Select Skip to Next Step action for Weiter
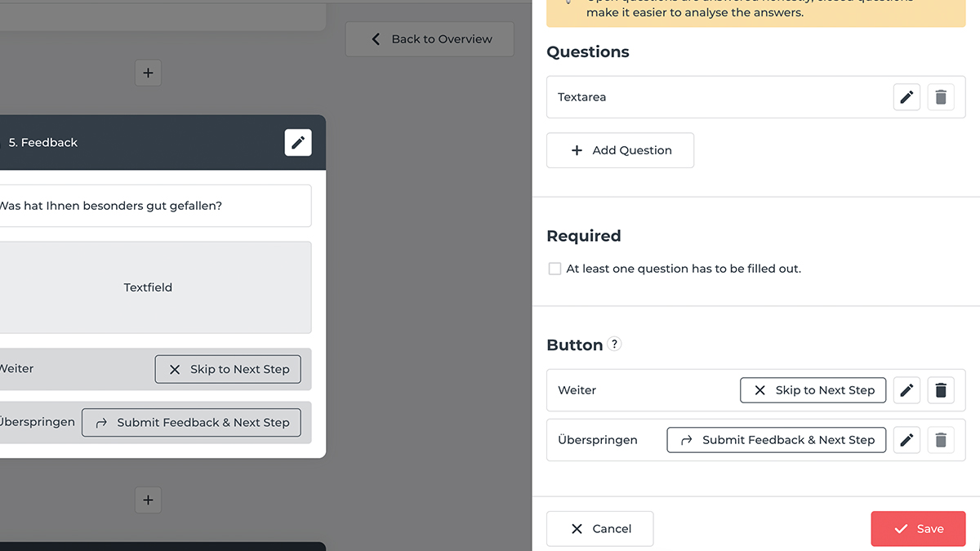Screen dimensions: 980x551 pos(813,390)
